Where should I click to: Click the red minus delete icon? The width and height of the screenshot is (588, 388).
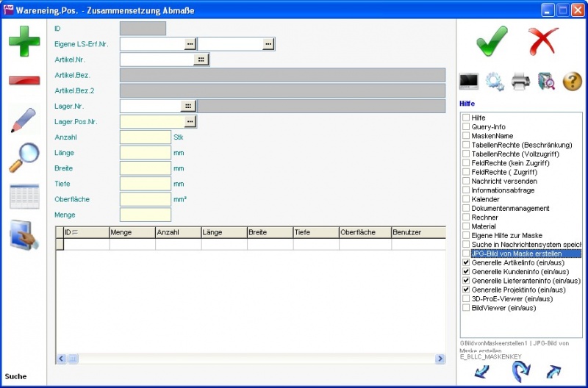click(24, 80)
